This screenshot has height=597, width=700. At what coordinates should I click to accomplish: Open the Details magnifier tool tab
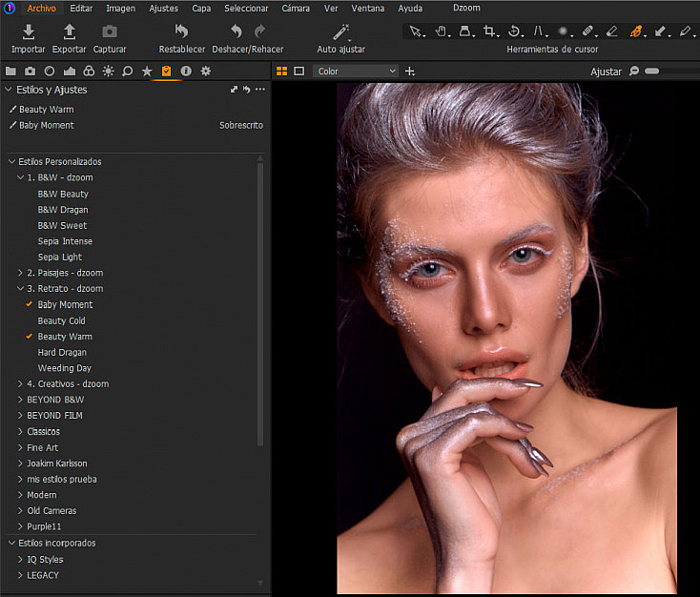[x=127, y=71]
